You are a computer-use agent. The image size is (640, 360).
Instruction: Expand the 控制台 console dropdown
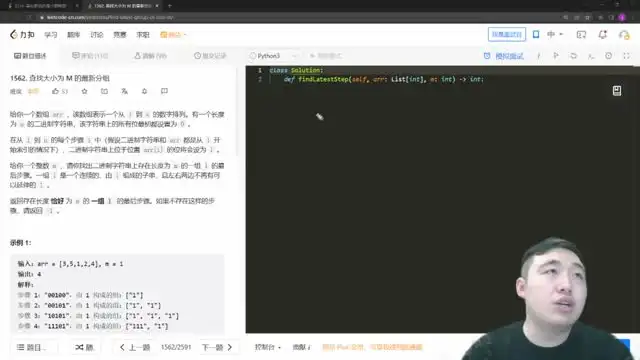click(268, 347)
